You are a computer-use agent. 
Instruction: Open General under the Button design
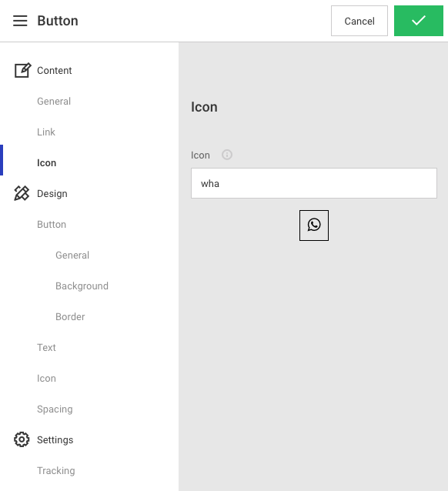72,255
